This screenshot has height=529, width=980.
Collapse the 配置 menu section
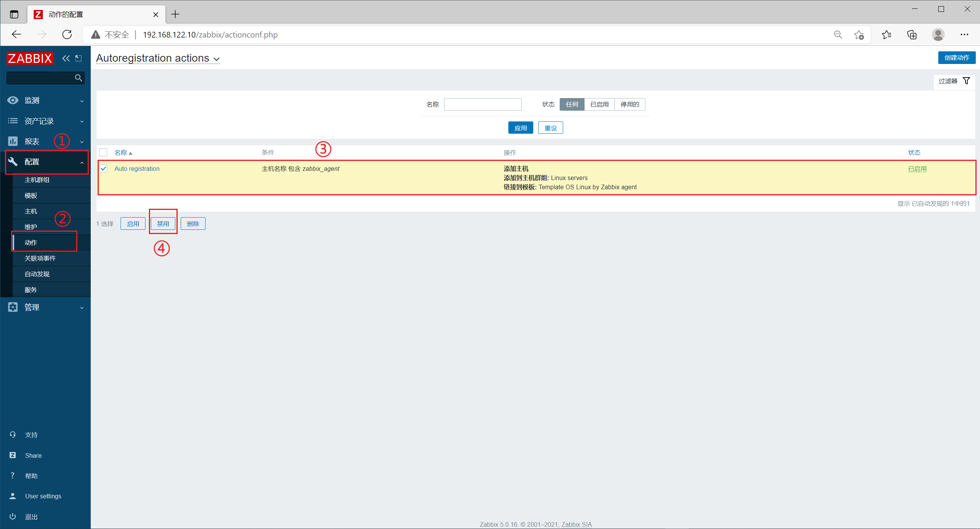(x=46, y=162)
